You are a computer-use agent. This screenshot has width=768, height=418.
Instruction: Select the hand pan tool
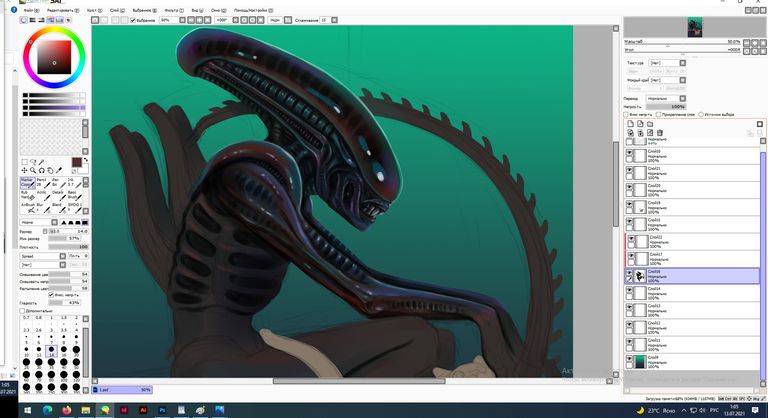[x=50, y=170]
